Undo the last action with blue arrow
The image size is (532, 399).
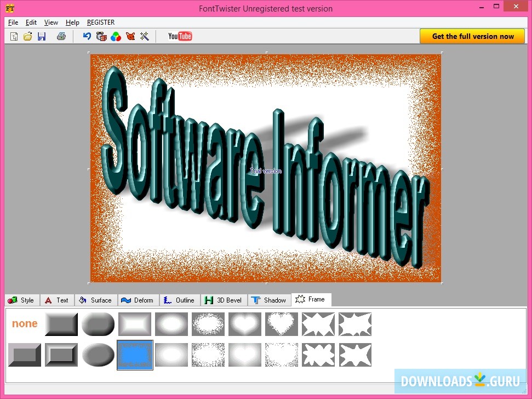87,36
